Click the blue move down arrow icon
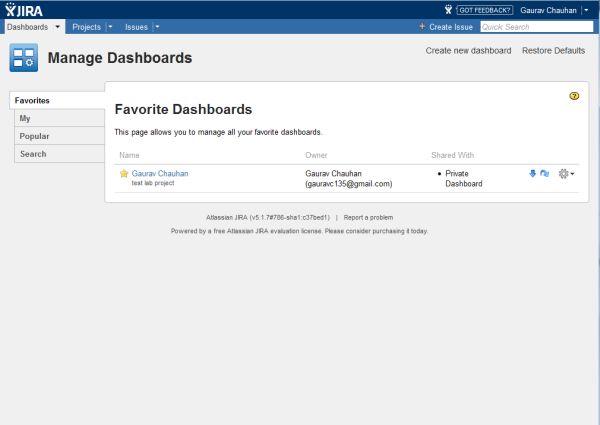The height and width of the screenshot is (425, 600). (532, 174)
